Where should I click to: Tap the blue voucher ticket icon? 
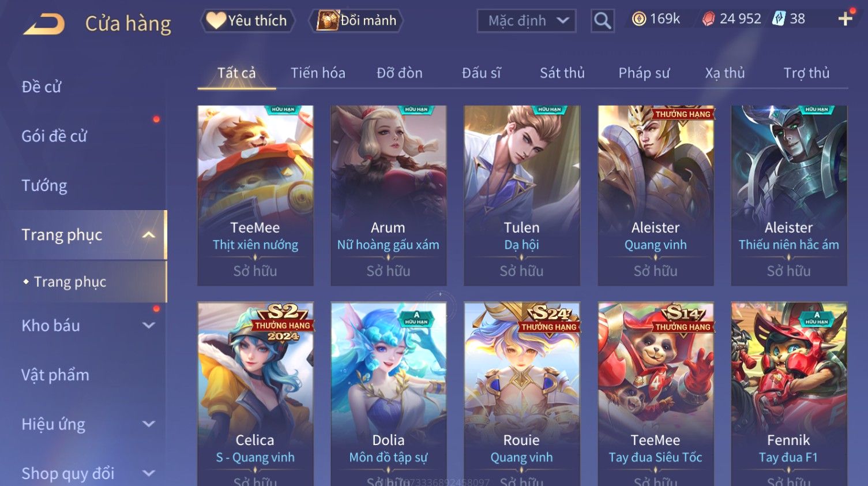(779, 19)
